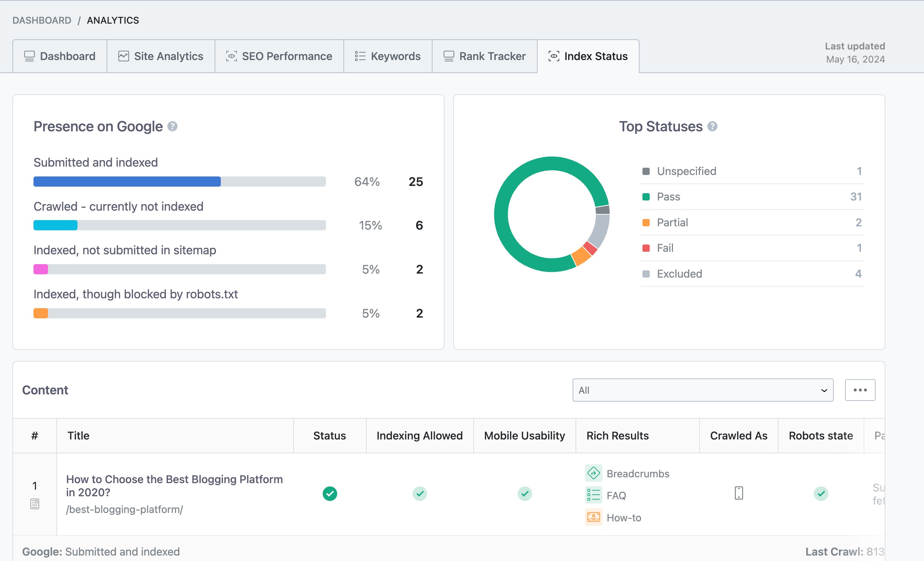Click the Mobile Usability check icon

tap(524, 494)
